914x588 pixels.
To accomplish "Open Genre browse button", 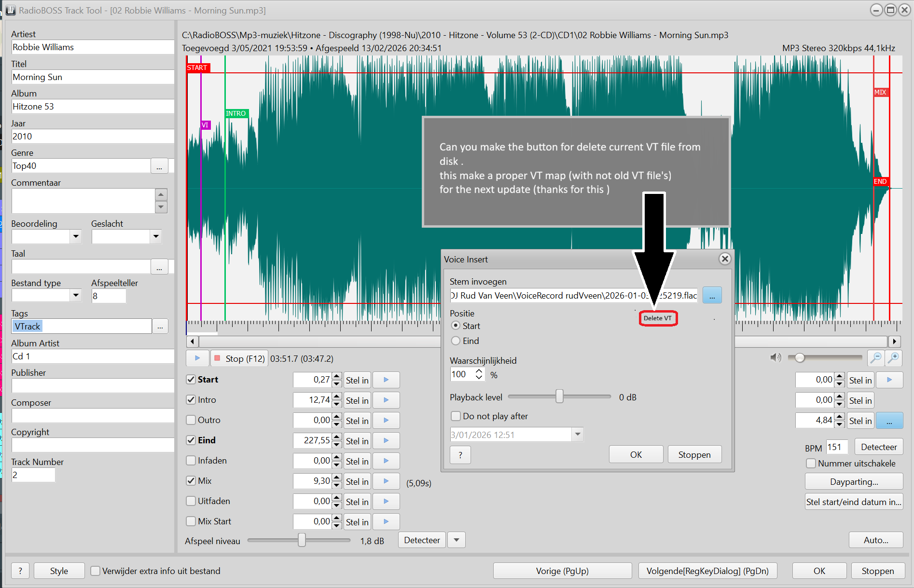I will tap(159, 166).
